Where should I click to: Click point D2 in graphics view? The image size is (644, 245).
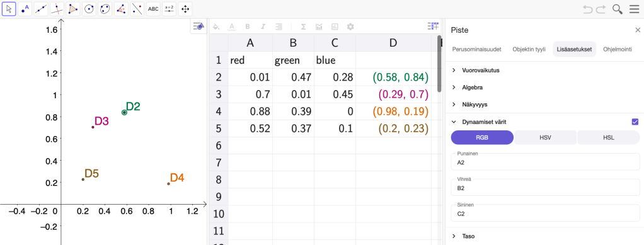[124, 113]
